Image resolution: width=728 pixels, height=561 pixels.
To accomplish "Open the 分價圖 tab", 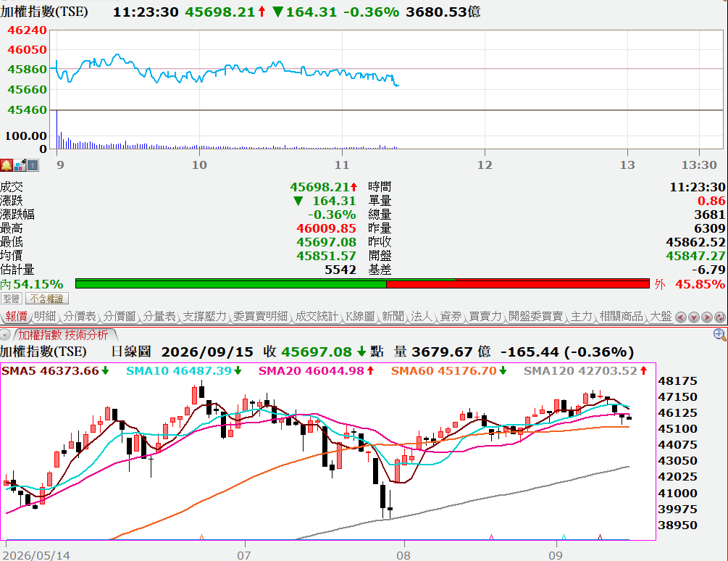I will point(120,316).
